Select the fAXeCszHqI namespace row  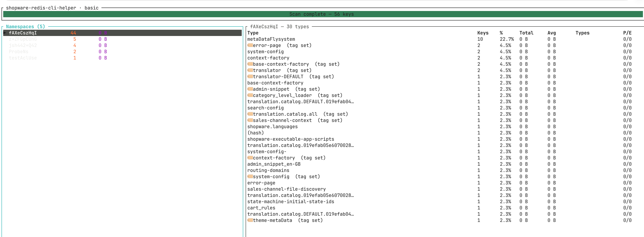[123, 33]
